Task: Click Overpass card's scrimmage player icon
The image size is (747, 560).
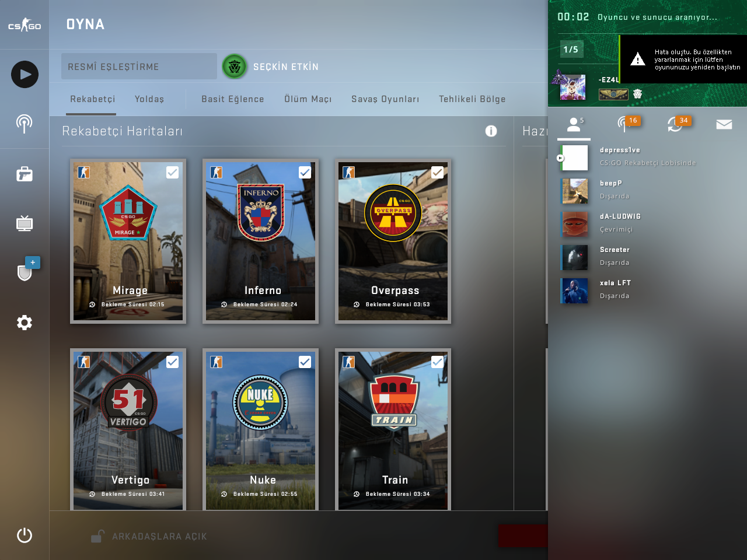Action: 349,172
